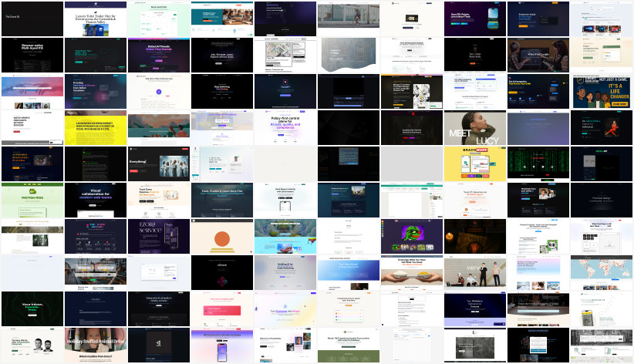
Task: Open Your Inbox green wavy thumbnail
Action: click(x=32, y=309)
